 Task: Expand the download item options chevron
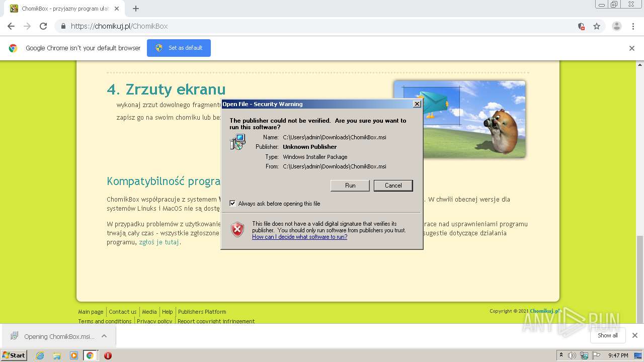(x=104, y=336)
